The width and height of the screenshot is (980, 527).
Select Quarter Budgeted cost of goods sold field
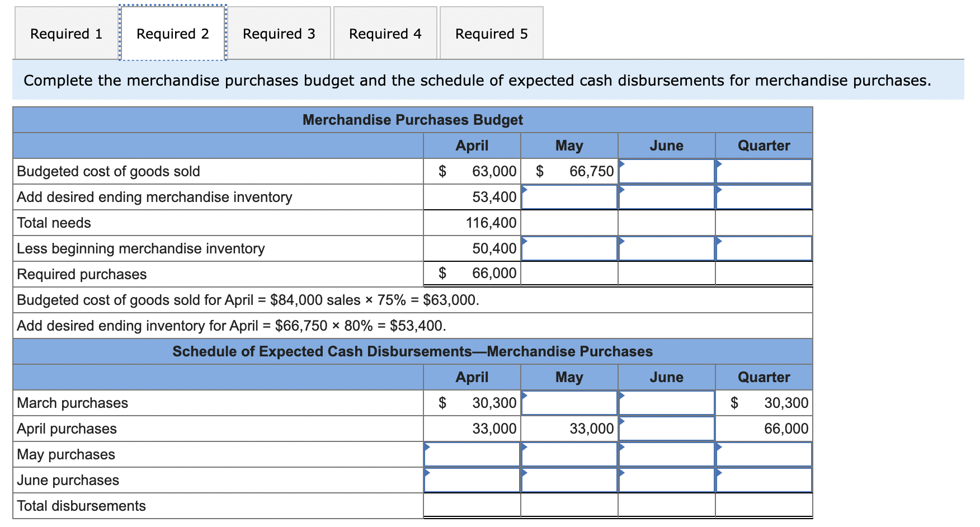coord(764,171)
